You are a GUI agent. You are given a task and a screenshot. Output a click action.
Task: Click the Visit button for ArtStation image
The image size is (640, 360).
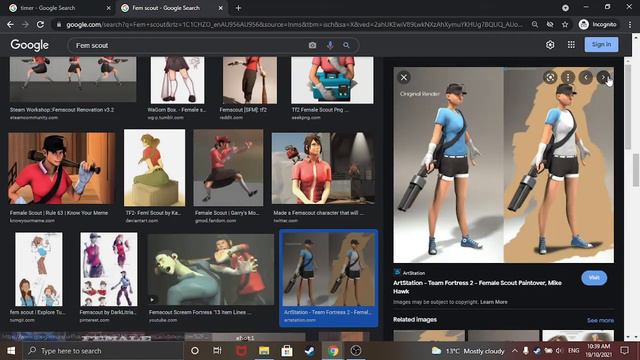click(594, 278)
